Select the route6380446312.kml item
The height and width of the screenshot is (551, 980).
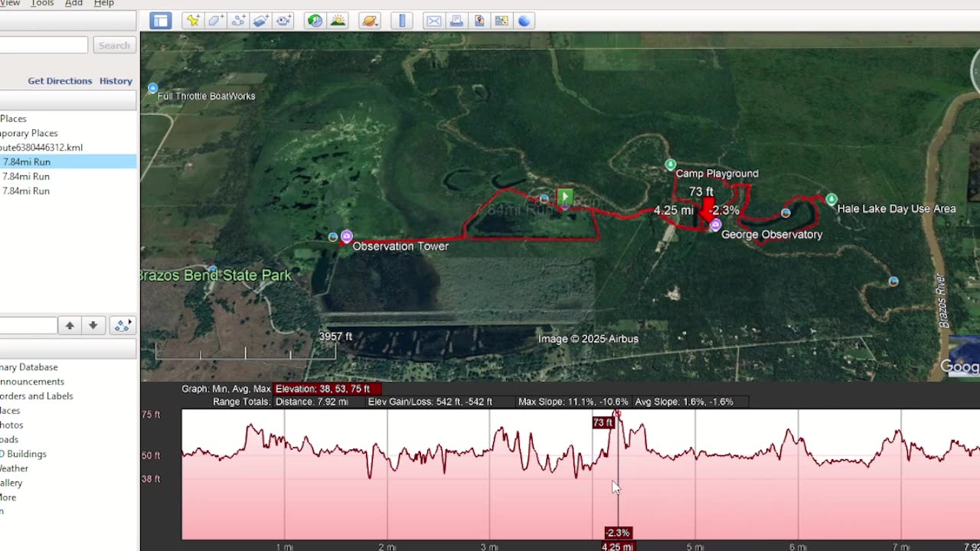41,147
